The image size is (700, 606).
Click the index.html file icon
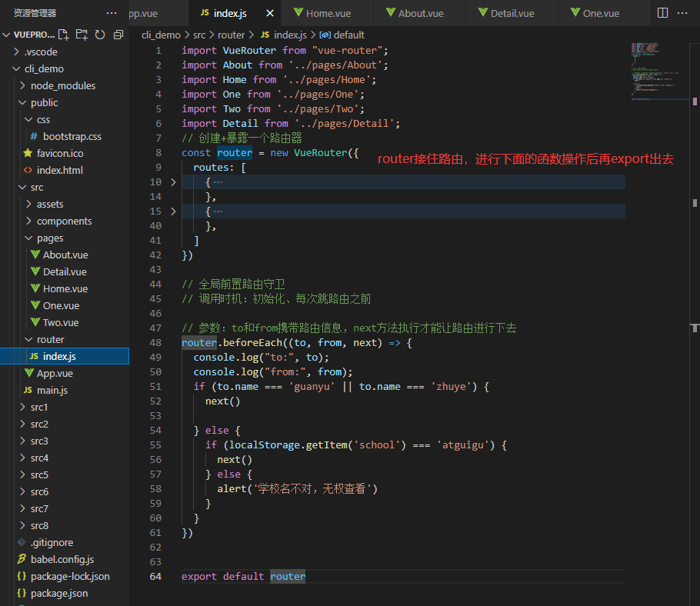click(x=28, y=170)
